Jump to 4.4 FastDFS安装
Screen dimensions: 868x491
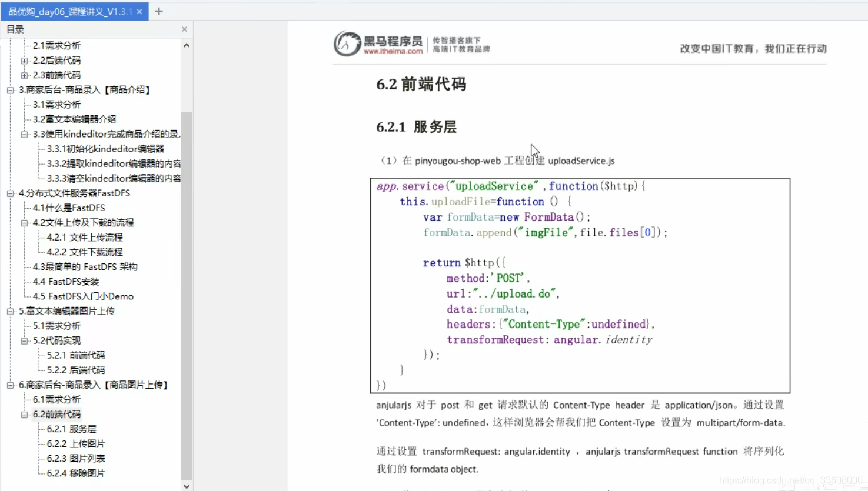(66, 282)
